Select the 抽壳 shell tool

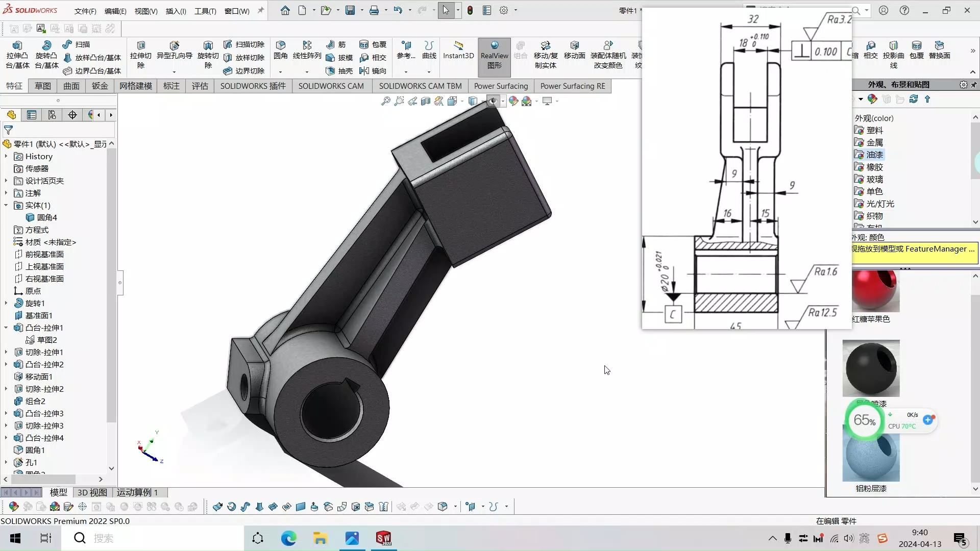tap(346, 71)
